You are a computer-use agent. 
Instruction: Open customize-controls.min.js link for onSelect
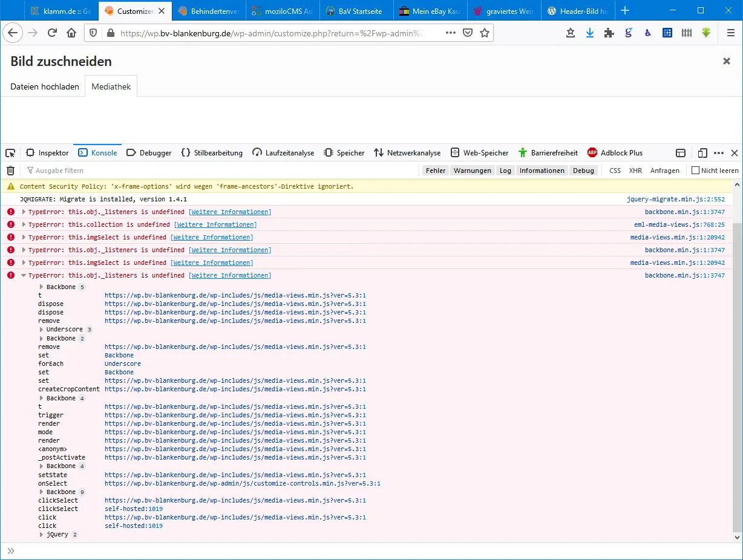pyautogui.click(x=243, y=484)
